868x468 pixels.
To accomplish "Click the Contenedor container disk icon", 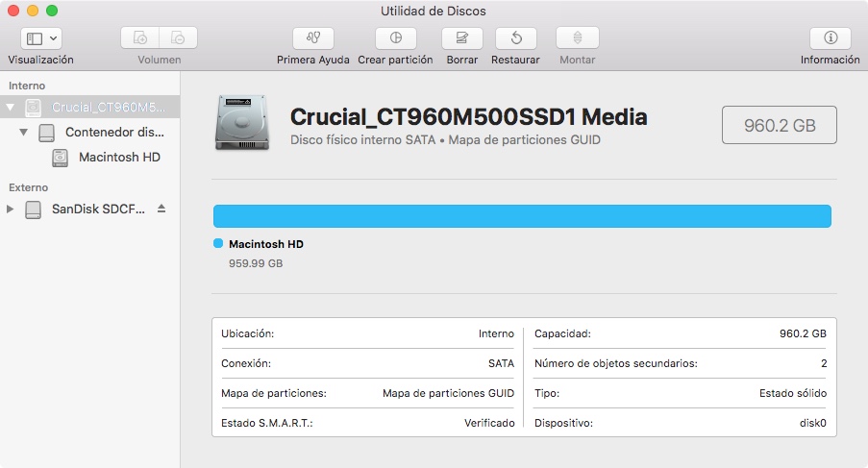I will tap(46, 133).
